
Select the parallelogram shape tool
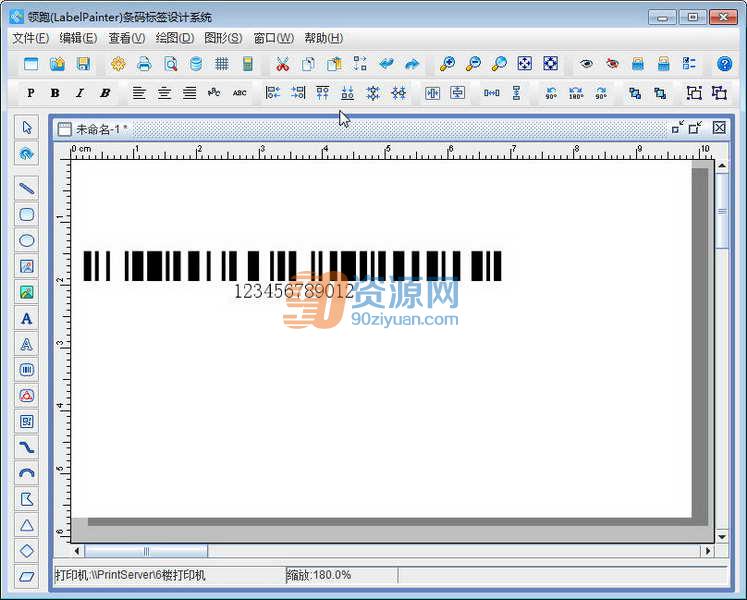click(x=27, y=576)
